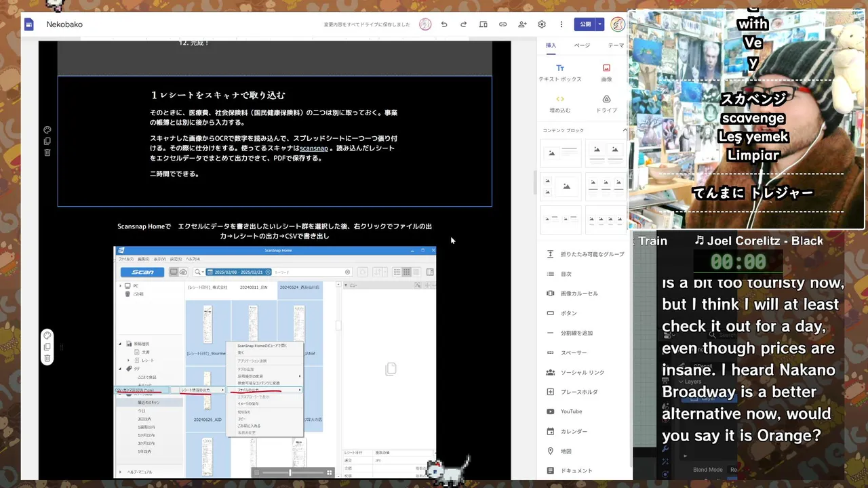The height and width of the screenshot is (488, 868).
Task: Click the caption starting Scansnap Homeで
Action: point(275,231)
